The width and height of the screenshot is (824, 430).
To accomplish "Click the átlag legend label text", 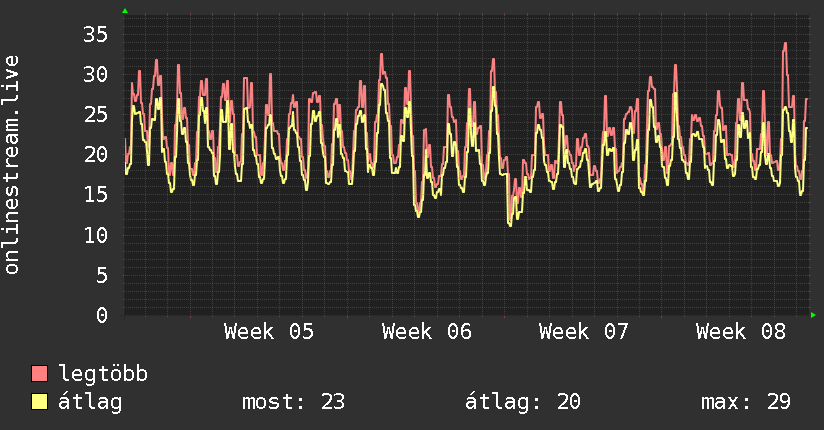I will [x=90, y=401].
